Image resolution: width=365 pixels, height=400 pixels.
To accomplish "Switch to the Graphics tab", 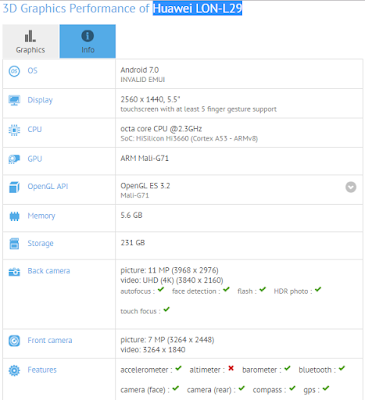I will click(31, 41).
